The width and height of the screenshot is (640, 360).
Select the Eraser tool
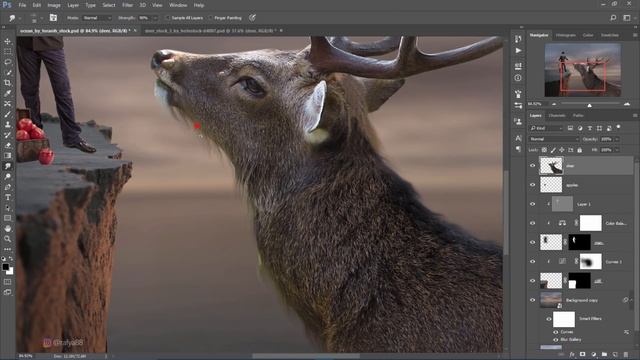[7, 145]
